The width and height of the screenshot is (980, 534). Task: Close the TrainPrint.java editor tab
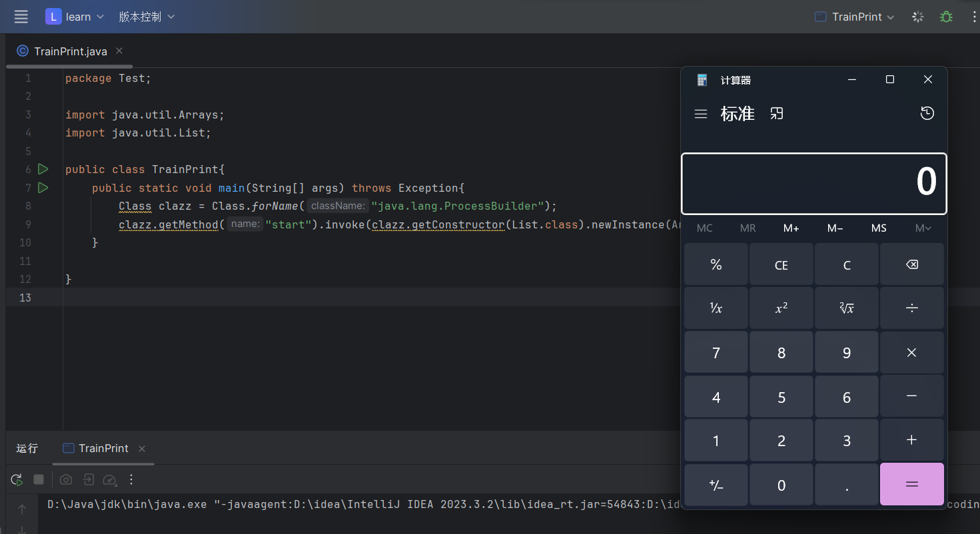point(119,51)
